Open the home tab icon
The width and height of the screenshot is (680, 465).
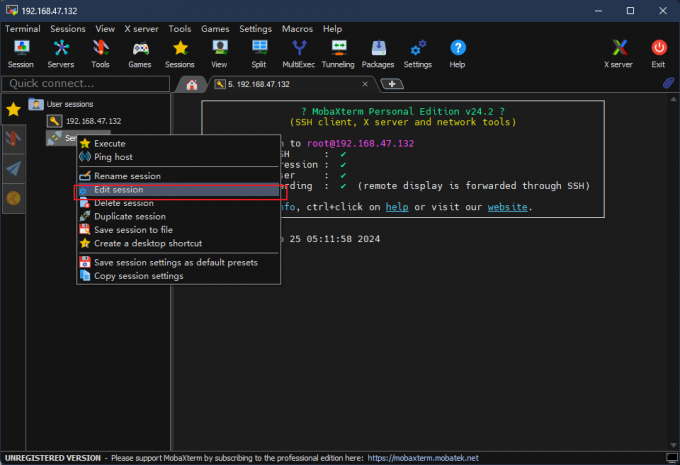click(192, 84)
